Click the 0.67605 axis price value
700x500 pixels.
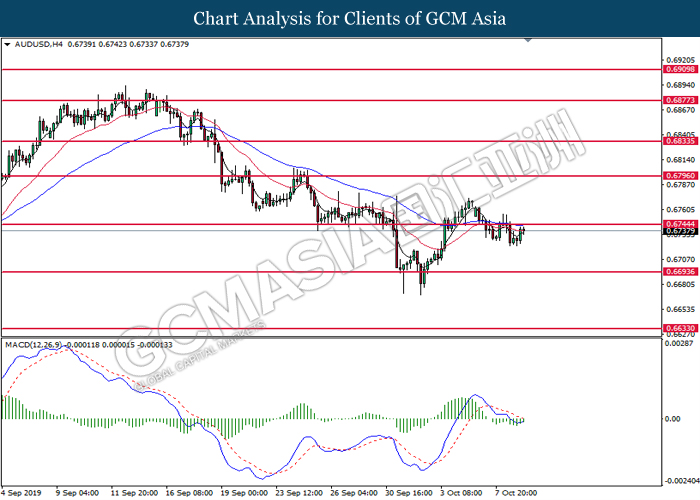(x=680, y=210)
